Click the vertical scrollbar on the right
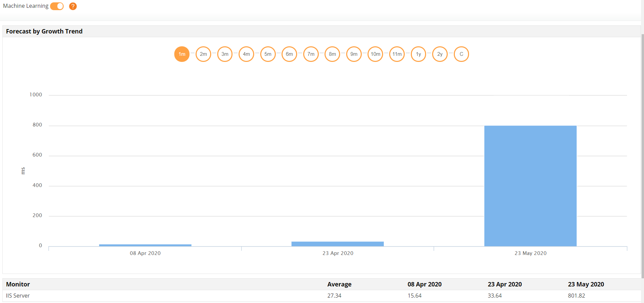 click(642, 152)
